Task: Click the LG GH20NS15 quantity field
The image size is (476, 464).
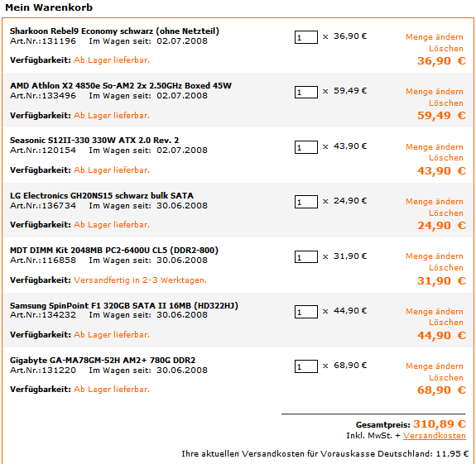Action: (x=306, y=202)
